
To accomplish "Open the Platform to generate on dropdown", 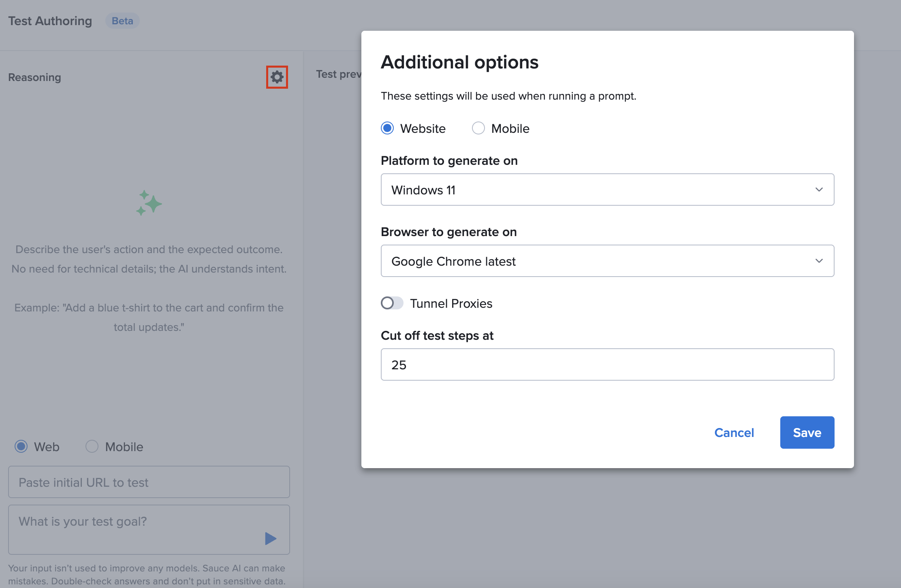I will [x=607, y=190].
